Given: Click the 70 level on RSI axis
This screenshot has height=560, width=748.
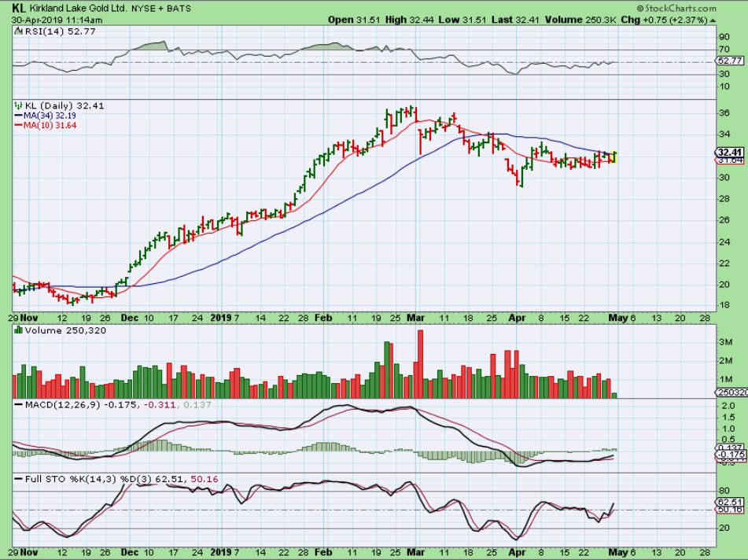Looking at the screenshot, I should (x=724, y=50).
